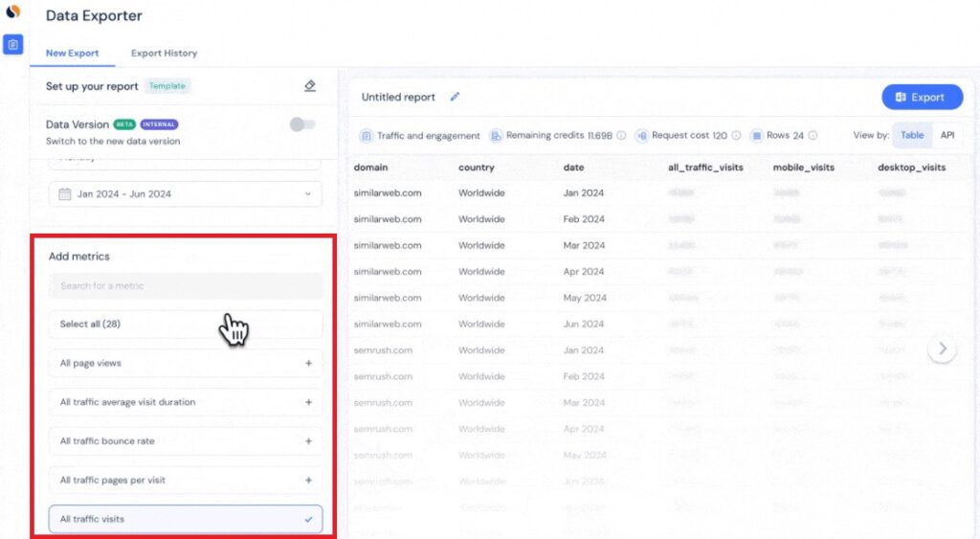
Task: Click plus icon for All page views
Action: click(309, 363)
